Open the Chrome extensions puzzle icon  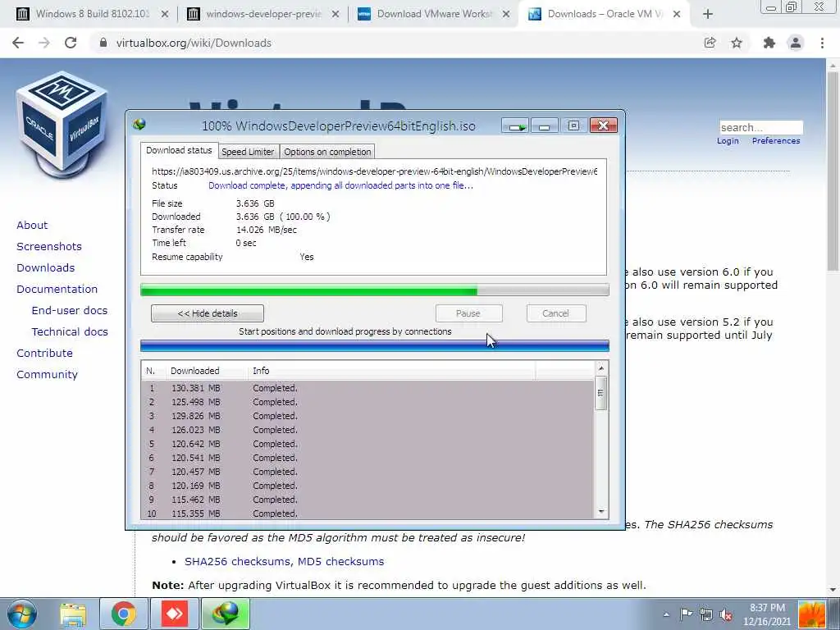point(769,43)
